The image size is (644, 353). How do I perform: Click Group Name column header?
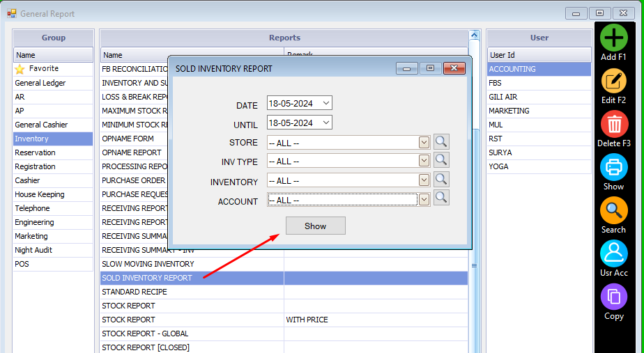coord(53,55)
